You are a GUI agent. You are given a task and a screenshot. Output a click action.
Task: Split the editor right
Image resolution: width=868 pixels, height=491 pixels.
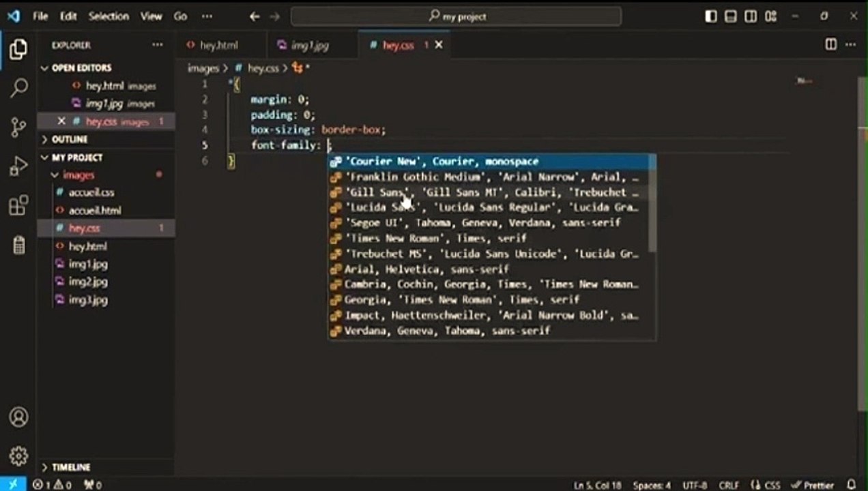tap(830, 44)
